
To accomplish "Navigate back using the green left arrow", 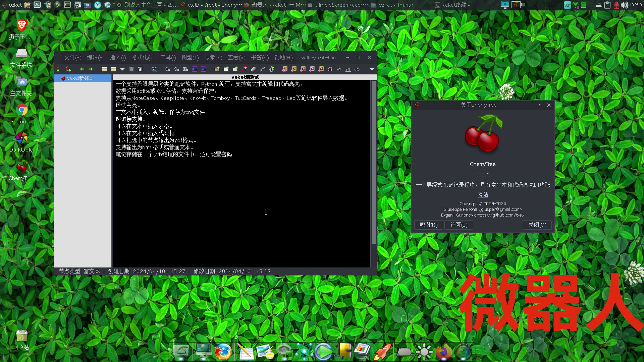I will point(82,69).
